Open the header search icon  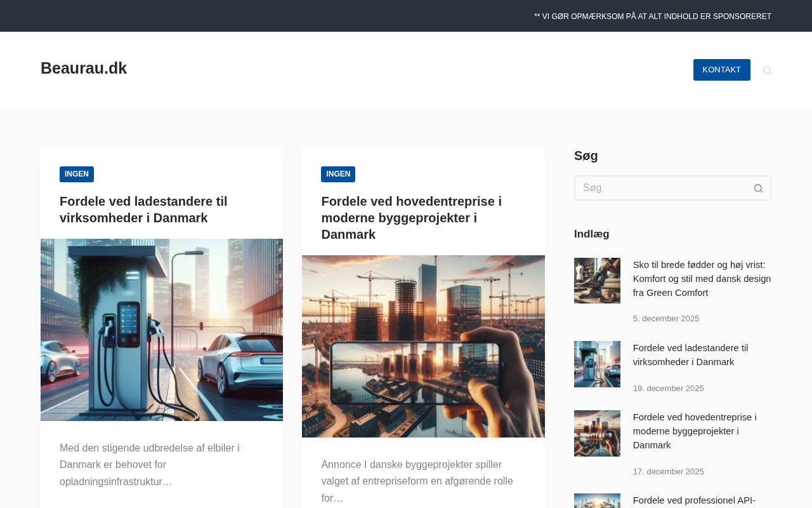point(767,70)
